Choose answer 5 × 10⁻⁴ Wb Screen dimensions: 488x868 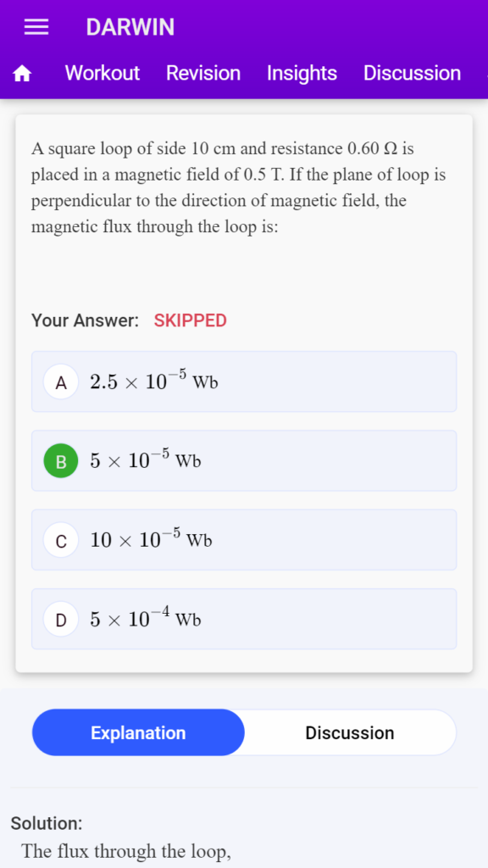point(244,619)
